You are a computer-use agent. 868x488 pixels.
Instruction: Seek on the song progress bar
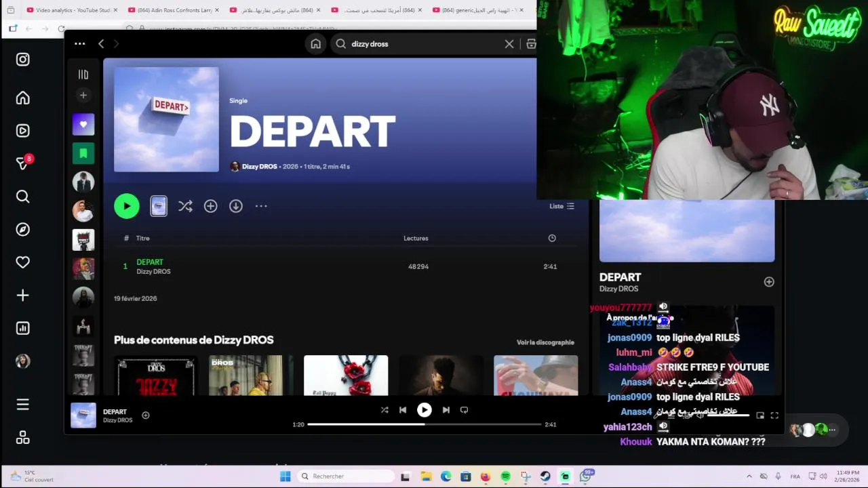click(x=424, y=424)
